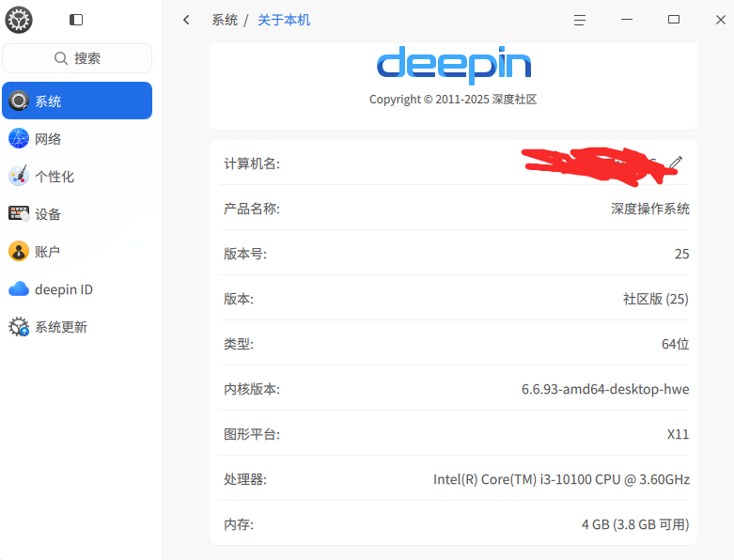The height and width of the screenshot is (560, 734).
Task: Select 设备 label in sidebar
Action: (48, 214)
